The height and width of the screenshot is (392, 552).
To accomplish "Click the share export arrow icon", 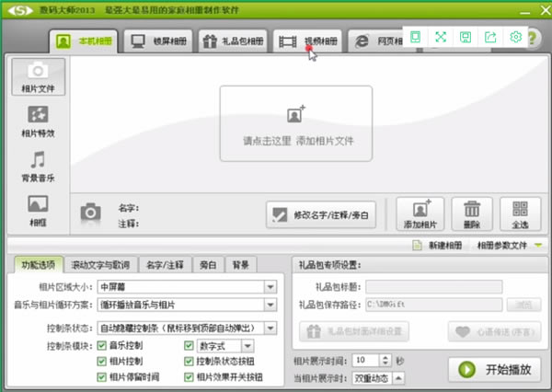I will pos(490,37).
